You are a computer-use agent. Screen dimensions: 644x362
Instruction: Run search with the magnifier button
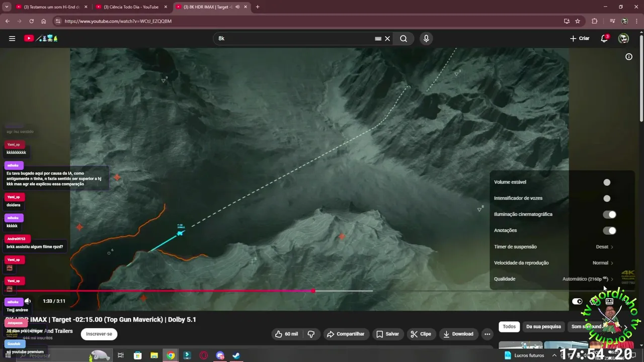(404, 38)
